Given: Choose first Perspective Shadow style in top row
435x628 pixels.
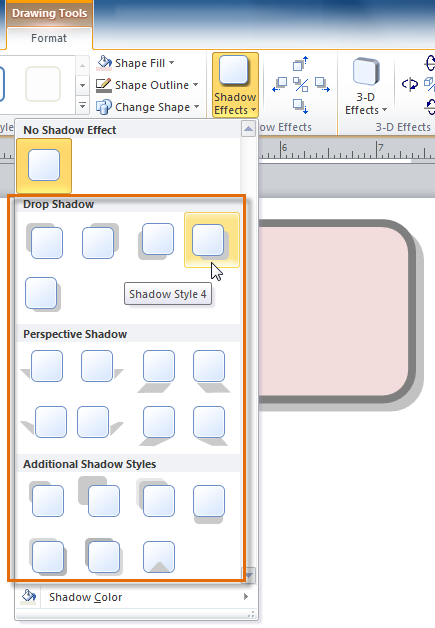Looking at the screenshot, I should [x=42, y=366].
